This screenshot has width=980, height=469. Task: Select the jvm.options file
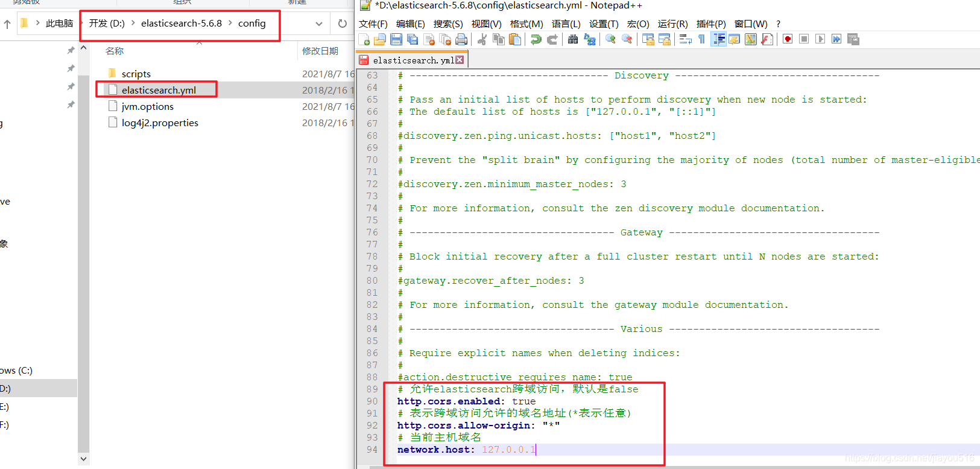(x=148, y=106)
